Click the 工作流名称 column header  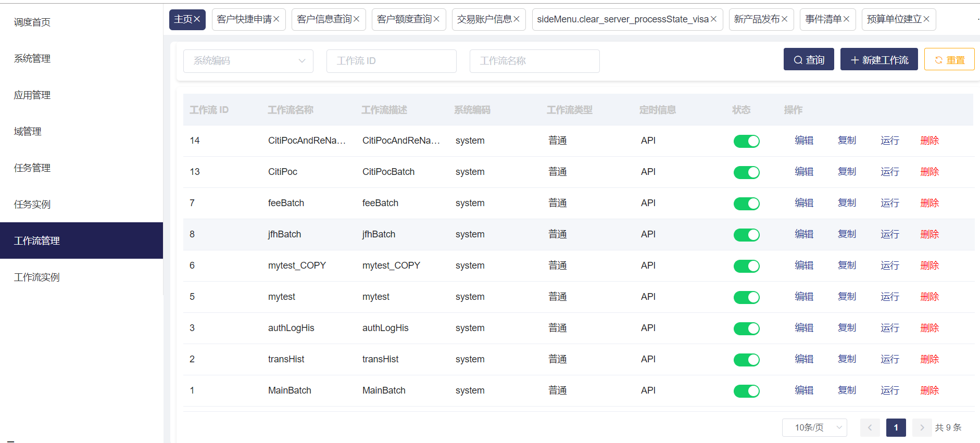click(x=291, y=110)
